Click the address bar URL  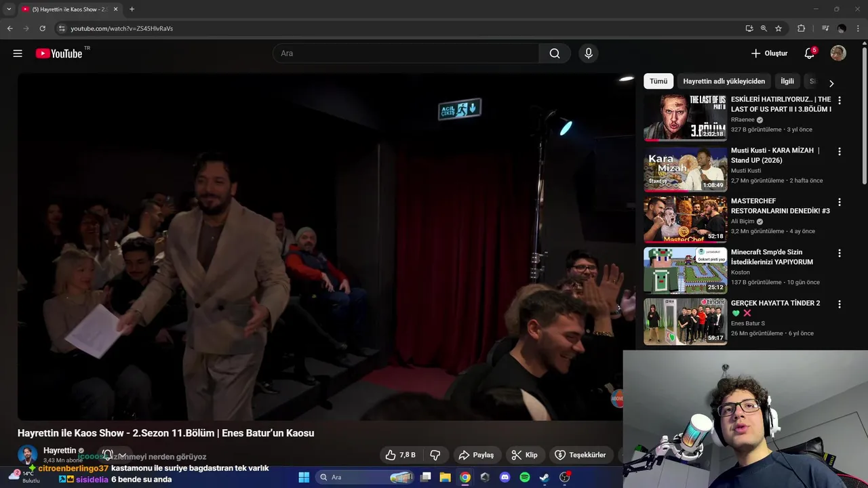click(122, 28)
